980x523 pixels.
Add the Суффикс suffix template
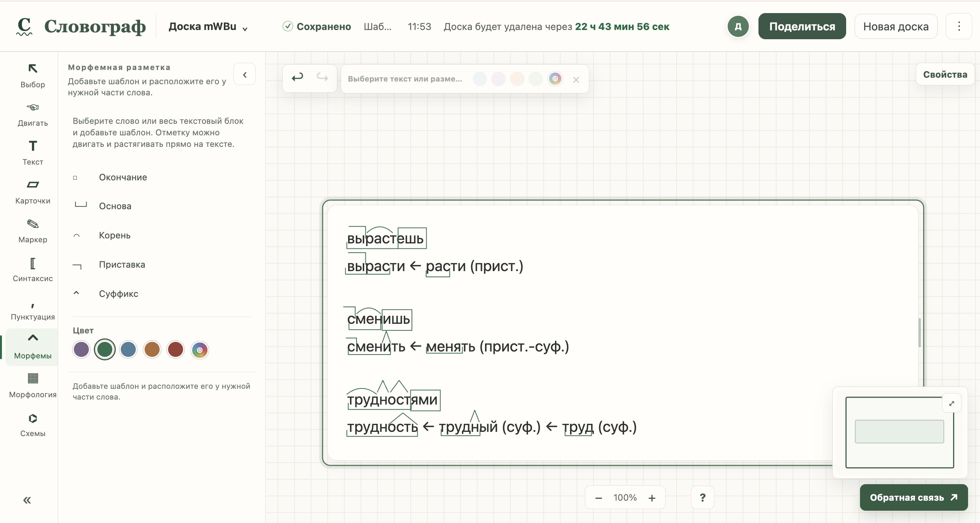coord(162,294)
